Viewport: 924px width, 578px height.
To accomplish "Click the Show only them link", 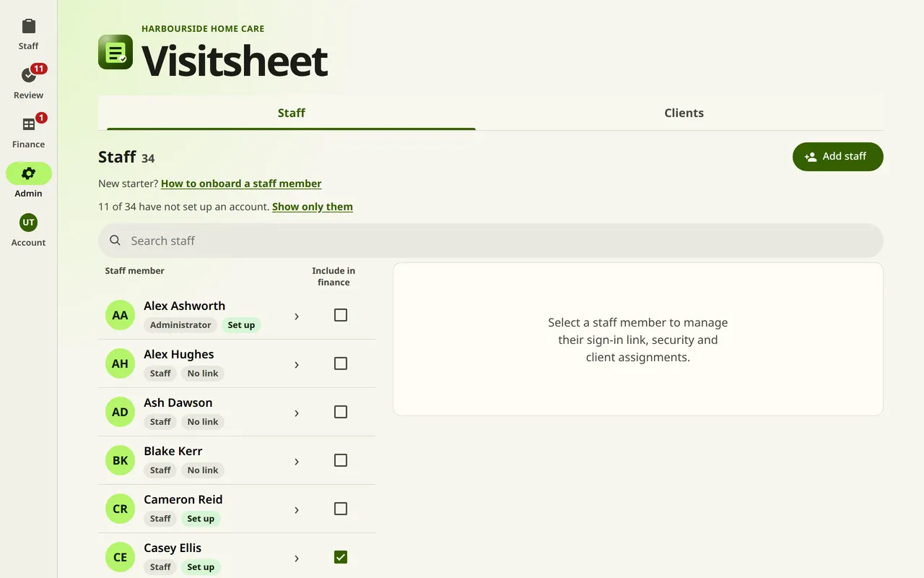I will click(313, 207).
